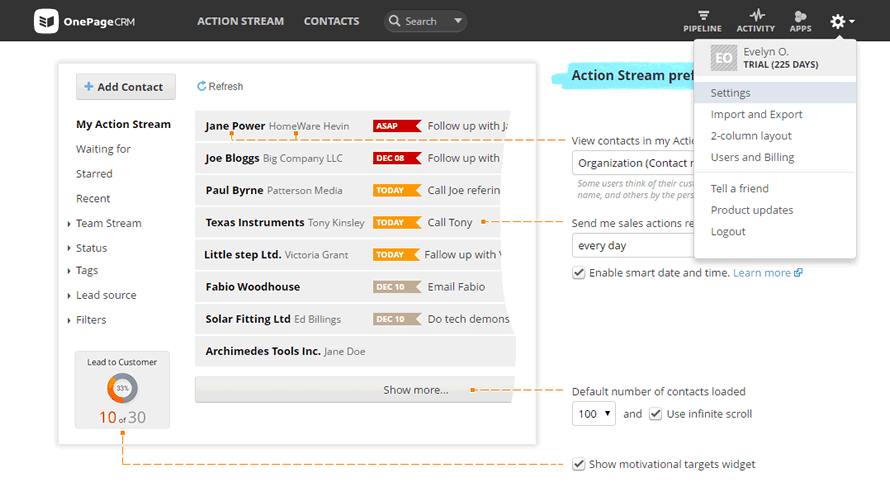
Task: Choose Import and Export menu item
Action: point(756,114)
